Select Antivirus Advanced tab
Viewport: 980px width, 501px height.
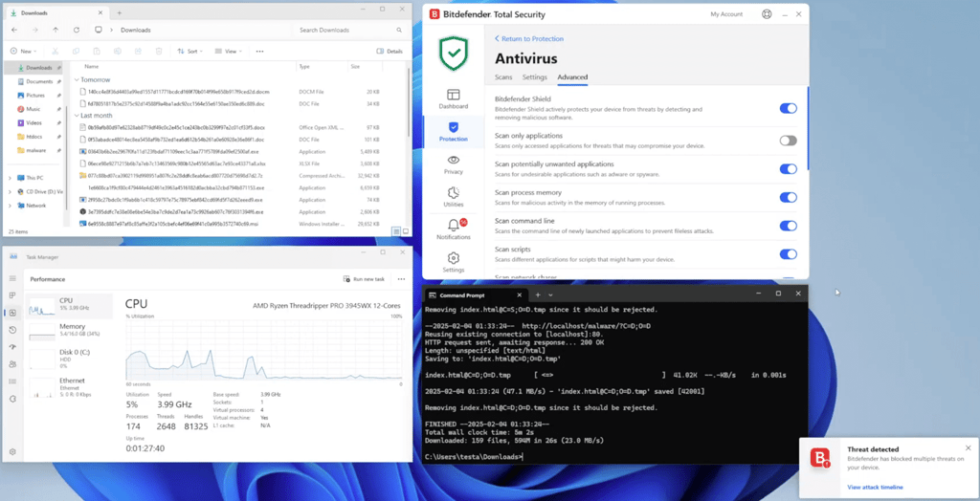coord(572,77)
